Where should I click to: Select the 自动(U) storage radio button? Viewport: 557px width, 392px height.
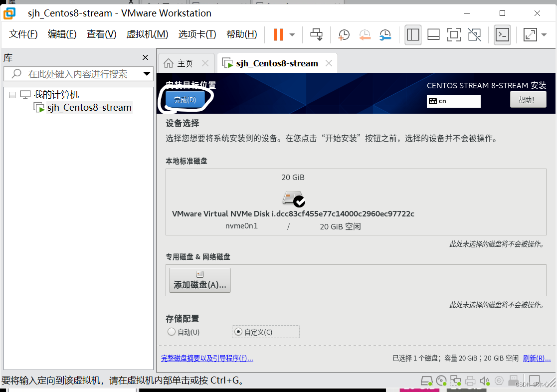(x=172, y=332)
